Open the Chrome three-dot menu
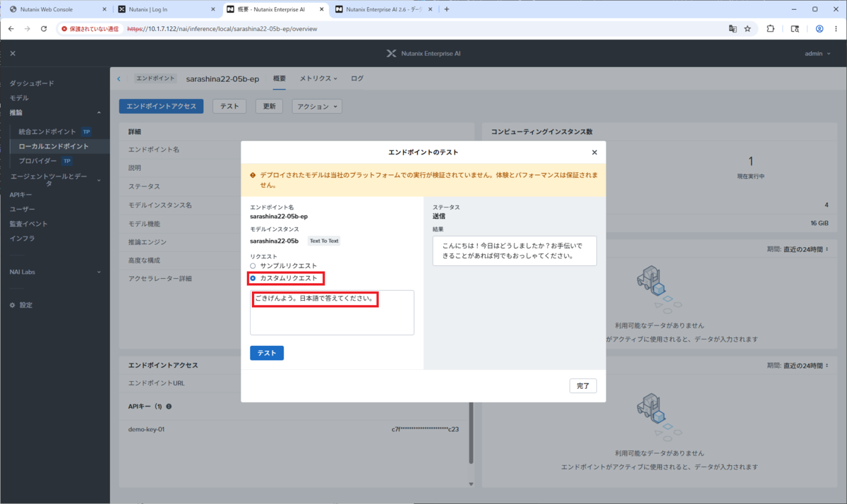 tap(836, 29)
